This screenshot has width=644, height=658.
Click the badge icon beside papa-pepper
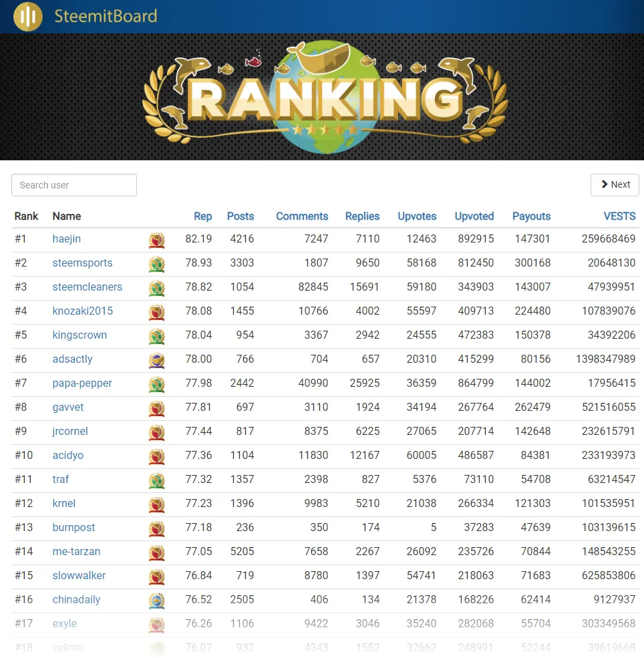click(x=157, y=384)
